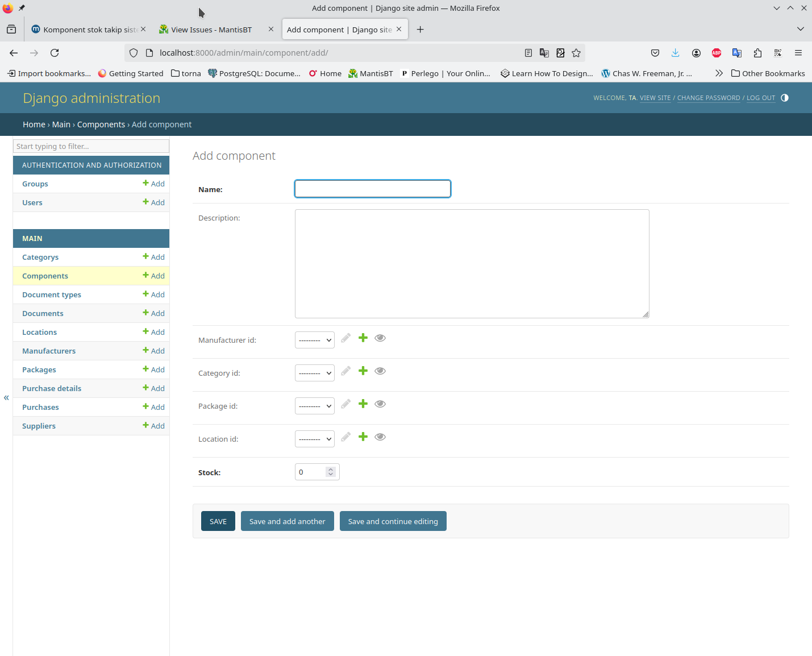Click the green add icon for Package id
812x656 pixels.
pyautogui.click(x=363, y=404)
